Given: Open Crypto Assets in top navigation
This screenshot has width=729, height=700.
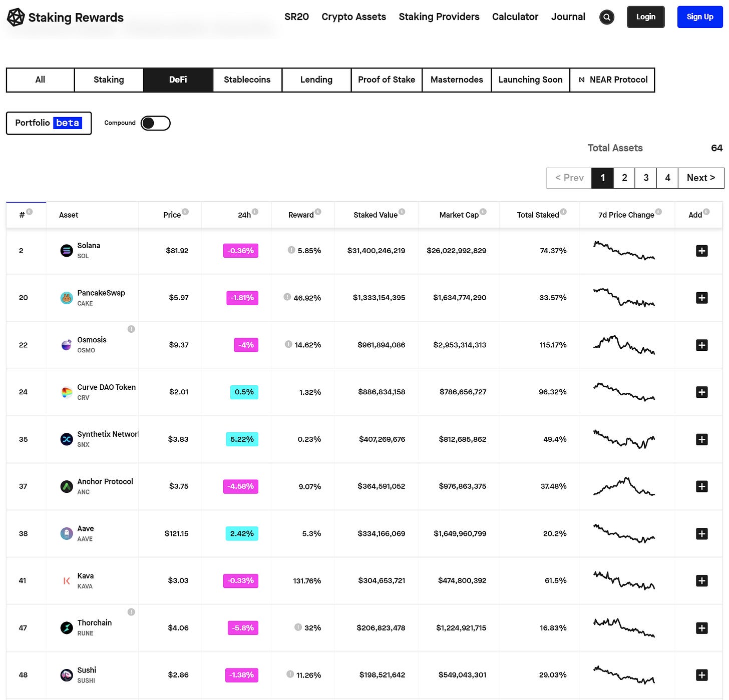Looking at the screenshot, I should 353,17.
